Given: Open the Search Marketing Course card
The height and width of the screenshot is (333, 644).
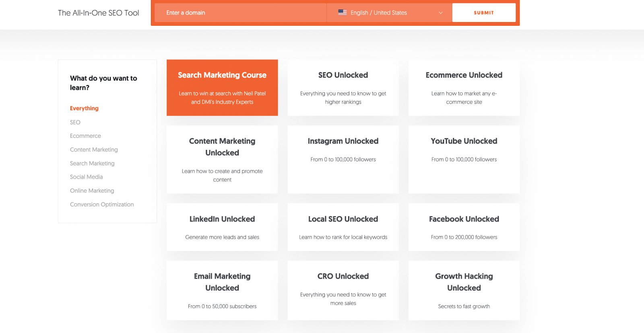Looking at the screenshot, I should point(222,88).
